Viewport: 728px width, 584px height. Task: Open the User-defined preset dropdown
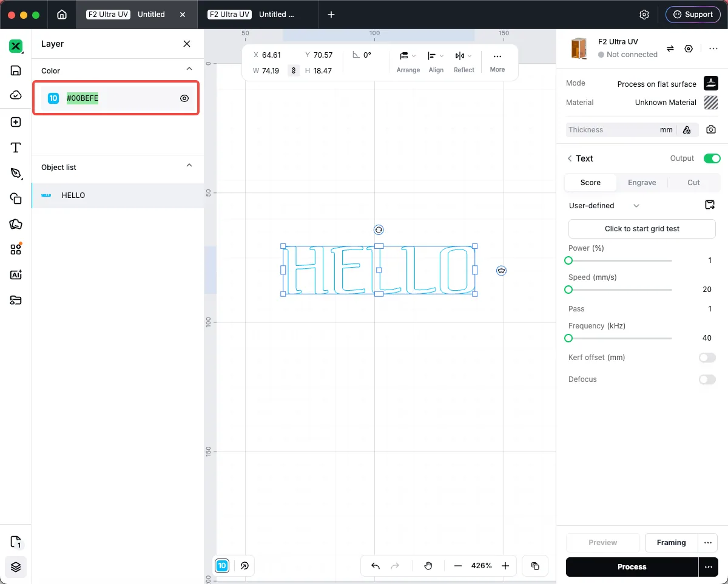pyautogui.click(x=604, y=206)
